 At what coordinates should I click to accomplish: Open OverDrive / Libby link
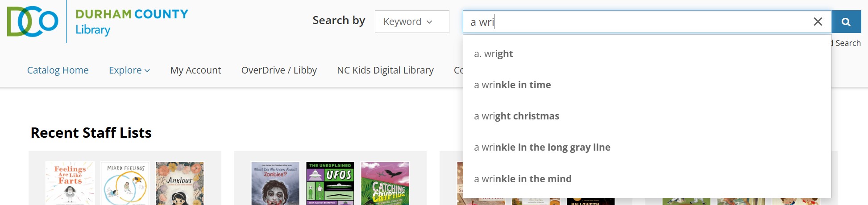point(279,70)
